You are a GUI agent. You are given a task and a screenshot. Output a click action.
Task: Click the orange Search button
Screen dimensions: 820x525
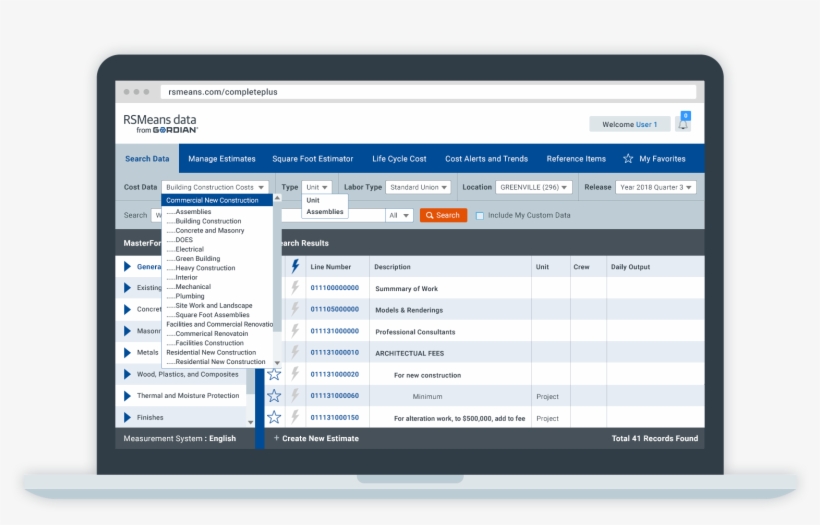click(443, 215)
